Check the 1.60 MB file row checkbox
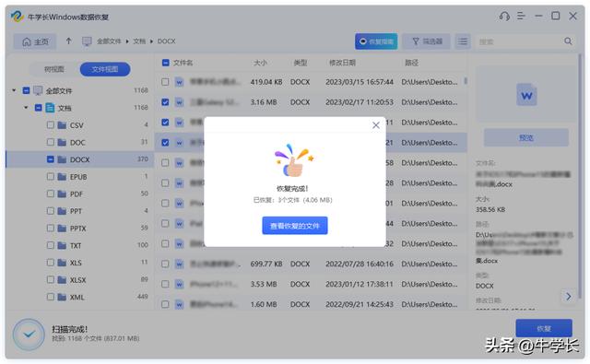Screen dimensions: 590x364 pos(165,304)
